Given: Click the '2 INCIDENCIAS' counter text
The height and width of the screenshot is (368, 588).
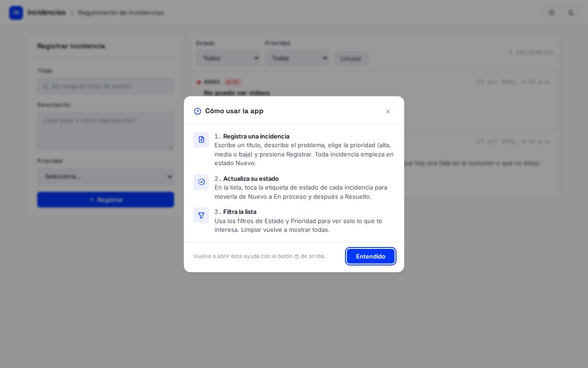Looking at the screenshot, I should (x=531, y=52).
